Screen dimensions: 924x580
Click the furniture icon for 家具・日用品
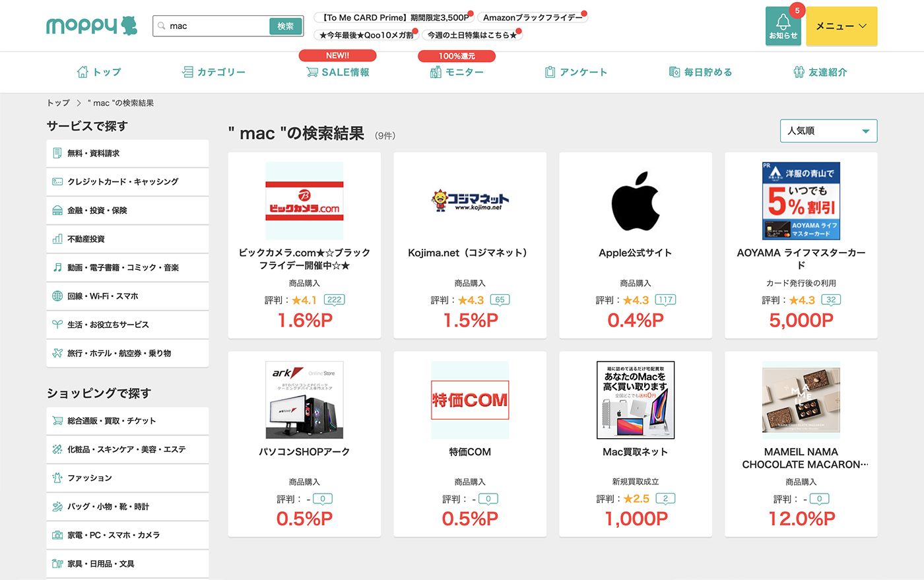[57, 564]
